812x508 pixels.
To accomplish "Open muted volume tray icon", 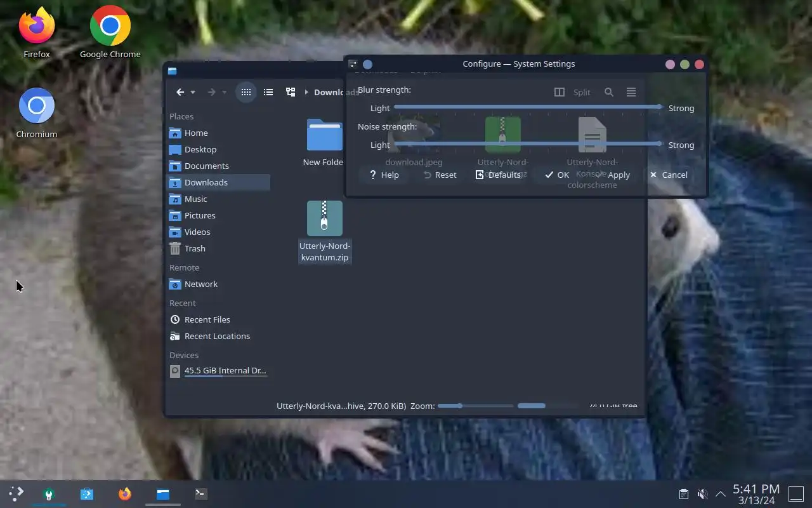I will (x=702, y=494).
